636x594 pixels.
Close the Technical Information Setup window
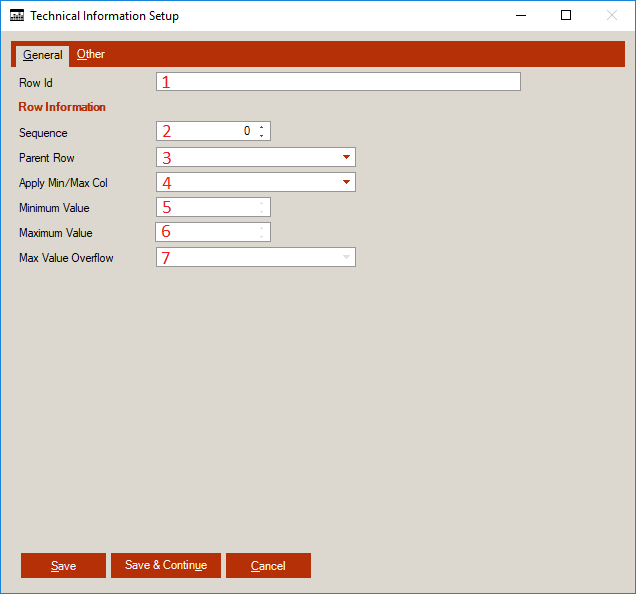tap(612, 16)
